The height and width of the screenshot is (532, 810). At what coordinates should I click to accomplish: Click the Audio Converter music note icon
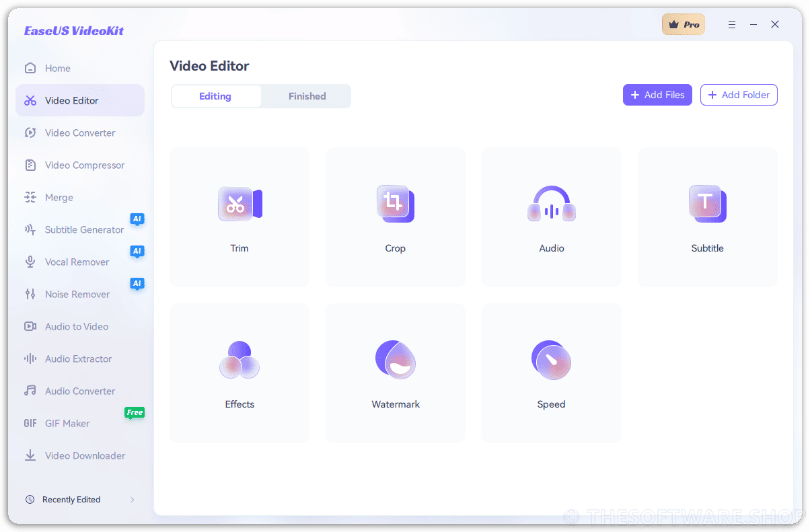30,391
